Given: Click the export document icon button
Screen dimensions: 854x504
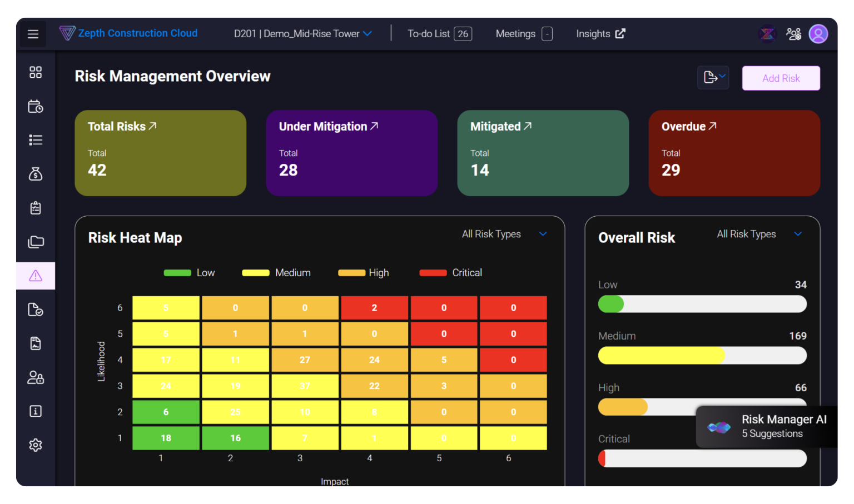Looking at the screenshot, I should [x=713, y=77].
